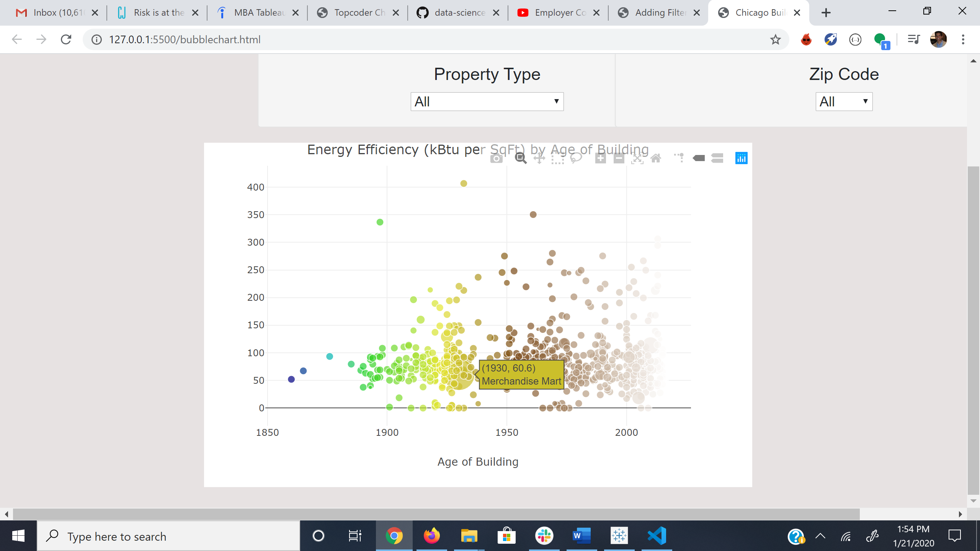Image resolution: width=980 pixels, height=551 pixels.
Task: Enable Box Select mode
Action: tap(557, 158)
